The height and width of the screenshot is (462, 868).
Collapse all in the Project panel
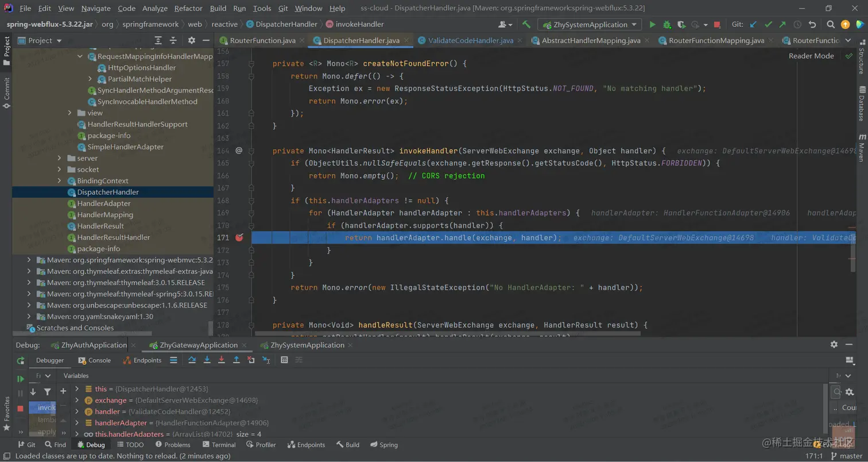[173, 40]
